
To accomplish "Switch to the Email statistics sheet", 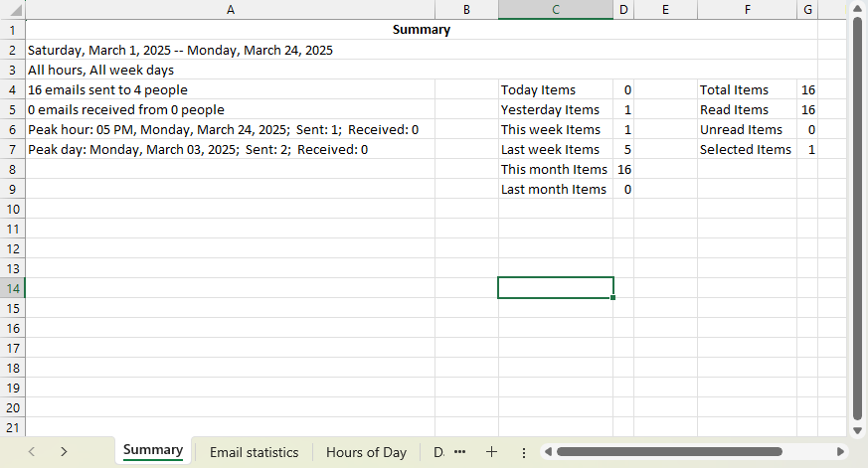I will (254, 452).
